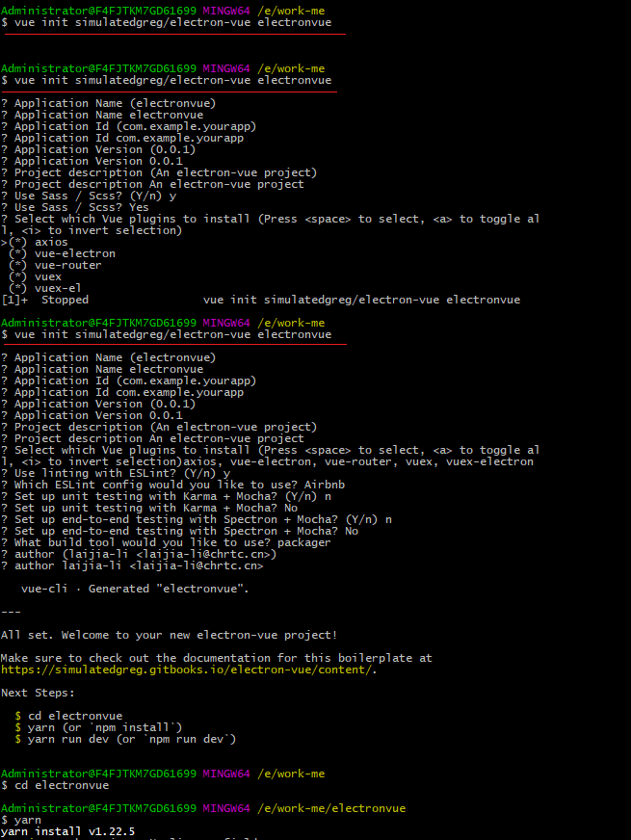Screen dimensions: 631x840
Task: Click 'All set. Welcome to your new electron-vue project!'
Action: point(170,636)
